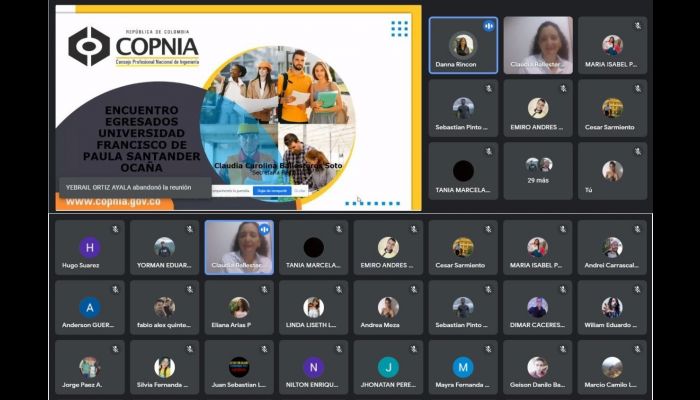
Task: Click 'ENCUENTRO EGRESADOS UNIVERSIDAD' slide title text
Action: (141, 139)
